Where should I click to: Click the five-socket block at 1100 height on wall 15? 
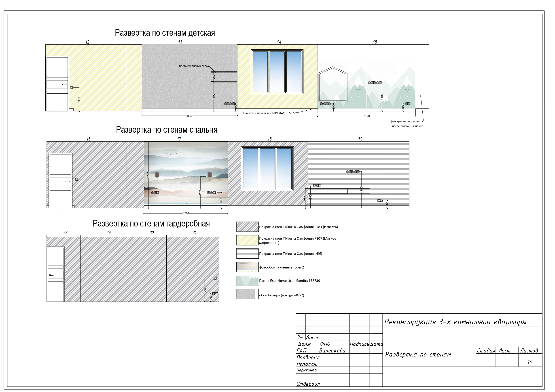[375, 83]
